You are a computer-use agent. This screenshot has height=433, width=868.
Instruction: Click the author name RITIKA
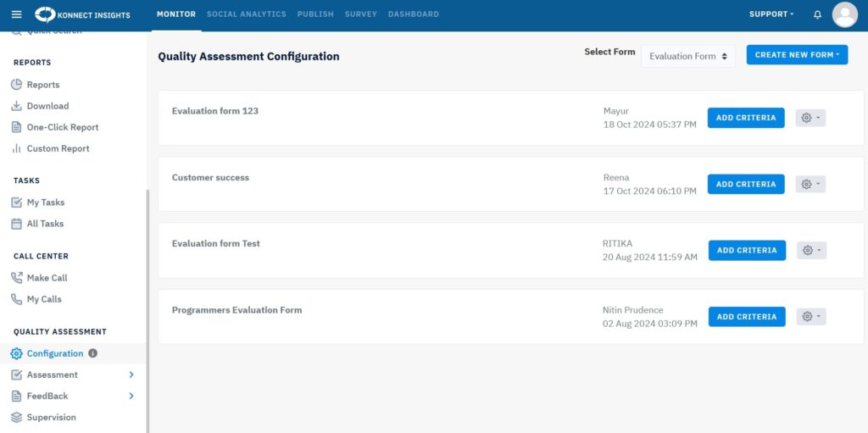pos(617,244)
